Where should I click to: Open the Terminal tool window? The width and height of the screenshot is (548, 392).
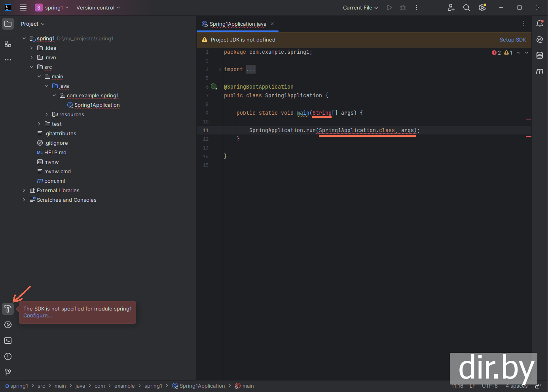pos(8,341)
